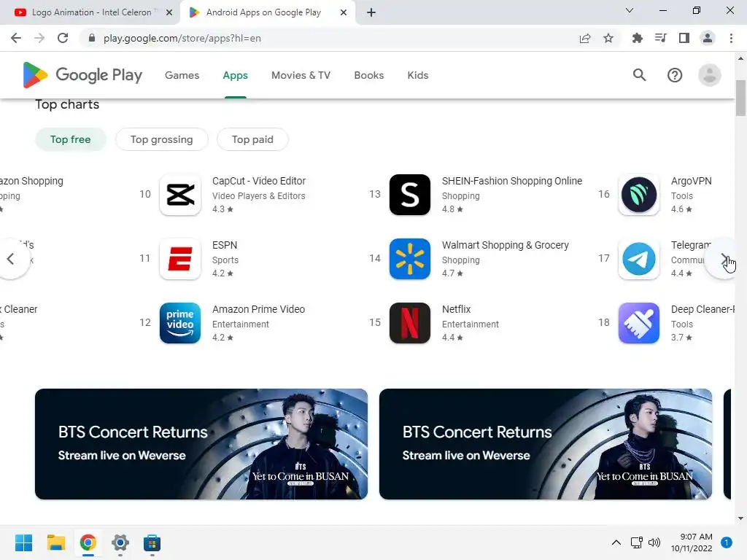The width and height of the screenshot is (747, 560).
Task: Open Settings from taskbar
Action: click(120, 542)
